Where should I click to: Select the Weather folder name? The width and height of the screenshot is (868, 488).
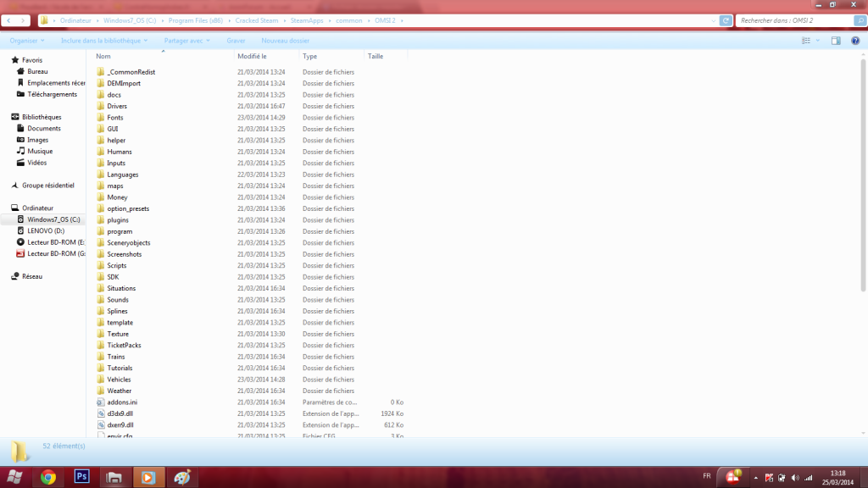tap(119, 391)
